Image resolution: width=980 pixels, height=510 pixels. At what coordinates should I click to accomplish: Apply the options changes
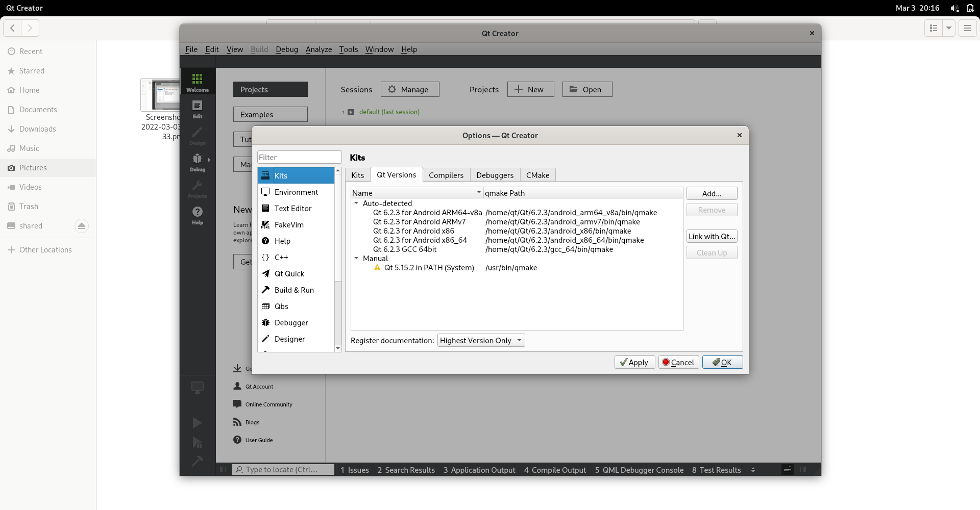(634, 362)
